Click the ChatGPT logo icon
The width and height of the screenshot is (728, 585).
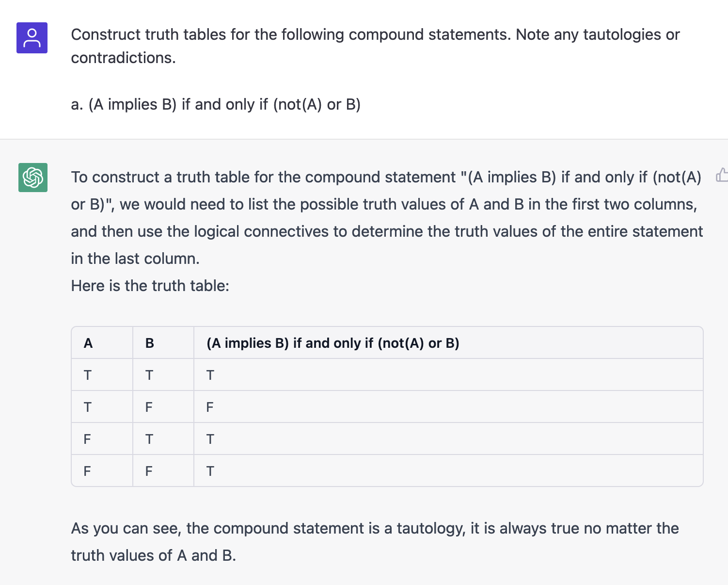[x=33, y=178]
